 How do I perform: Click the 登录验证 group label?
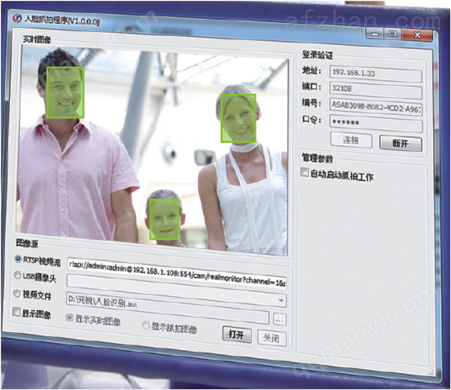coord(317,55)
